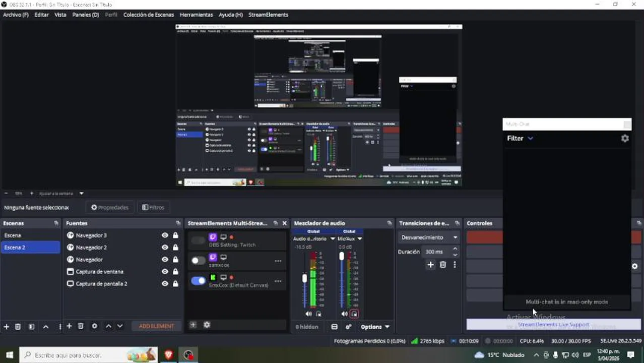Screen dimensions: 644x363
Task: Click Windows taskbar search box
Action: pyautogui.click(x=88, y=355)
